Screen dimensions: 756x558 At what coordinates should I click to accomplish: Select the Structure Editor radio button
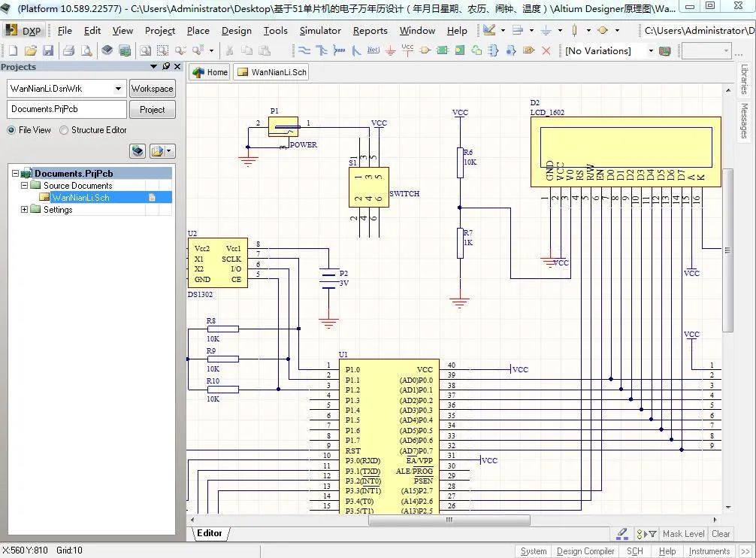64,130
